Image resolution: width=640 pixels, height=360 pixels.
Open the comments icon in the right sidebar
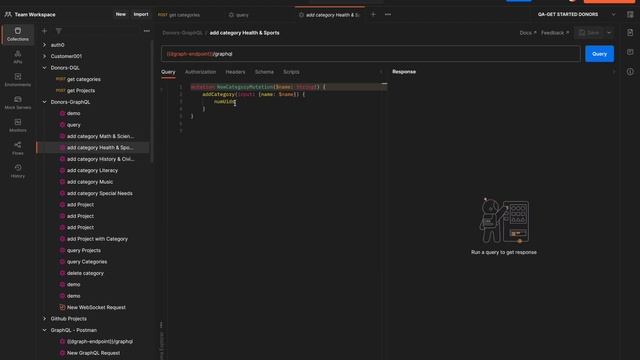630,52
